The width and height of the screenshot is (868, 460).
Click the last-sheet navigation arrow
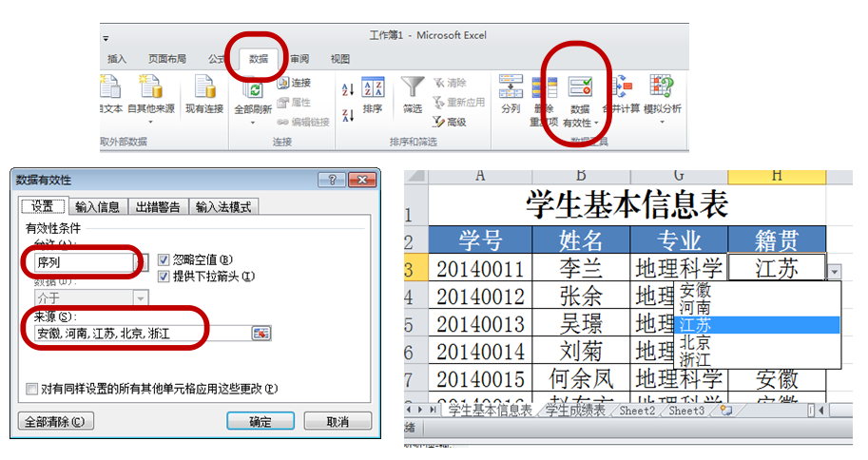click(433, 411)
